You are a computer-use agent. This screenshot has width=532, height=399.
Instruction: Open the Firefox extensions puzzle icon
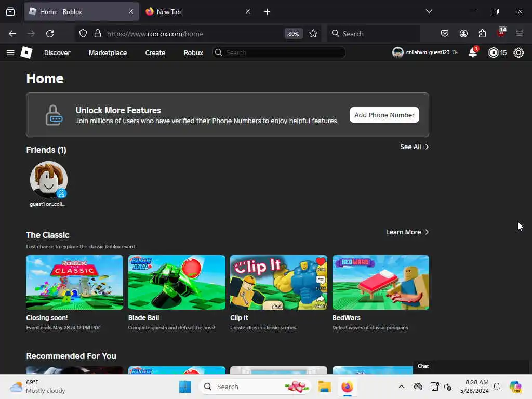[x=482, y=34]
